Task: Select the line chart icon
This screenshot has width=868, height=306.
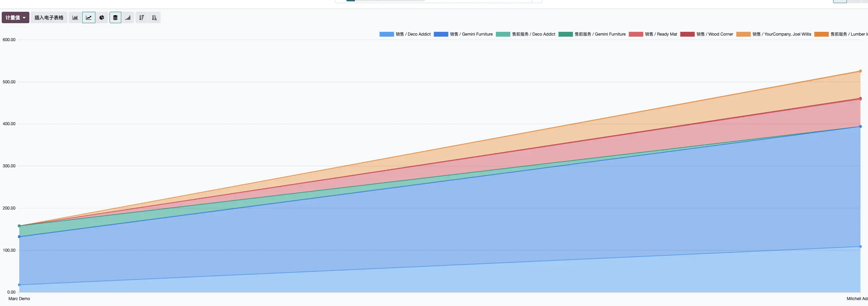Action: (x=89, y=18)
